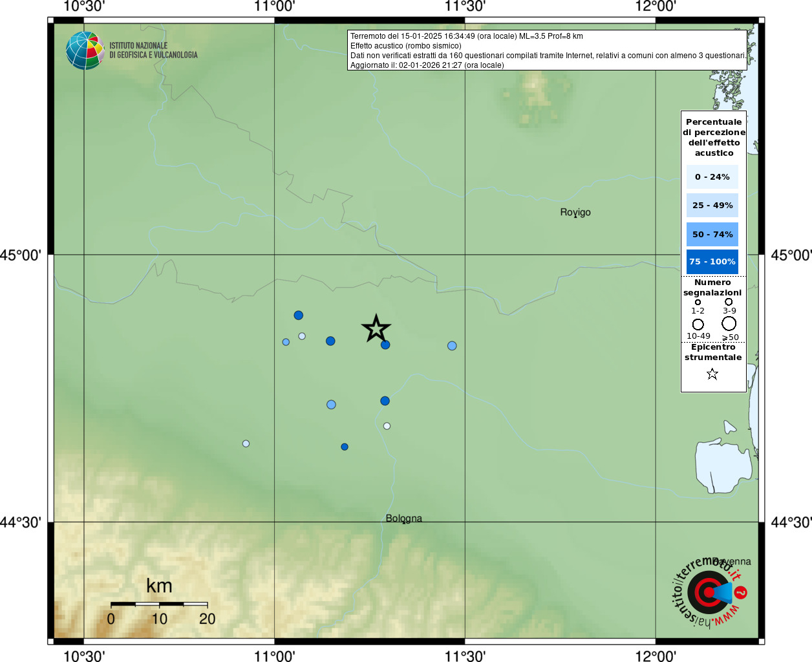Click the Rovigo city label
This screenshot has height=662, width=812.
[575, 212]
